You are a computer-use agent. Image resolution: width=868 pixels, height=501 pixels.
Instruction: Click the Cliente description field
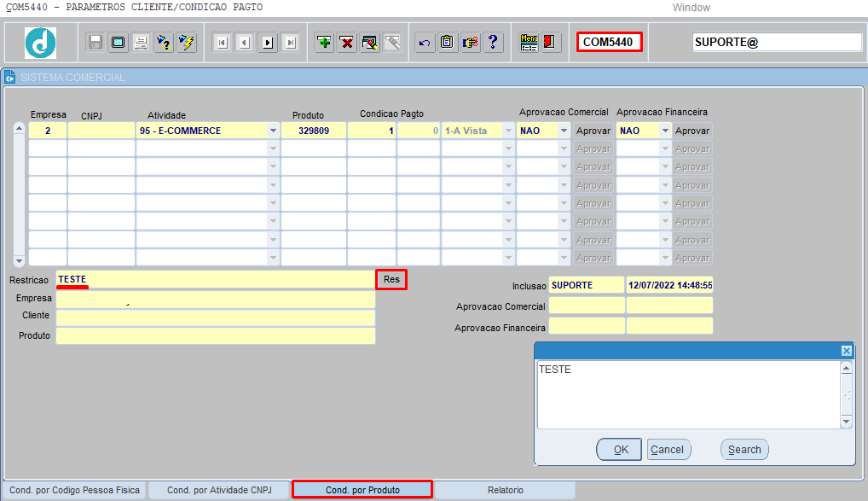pyautogui.click(x=216, y=317)
